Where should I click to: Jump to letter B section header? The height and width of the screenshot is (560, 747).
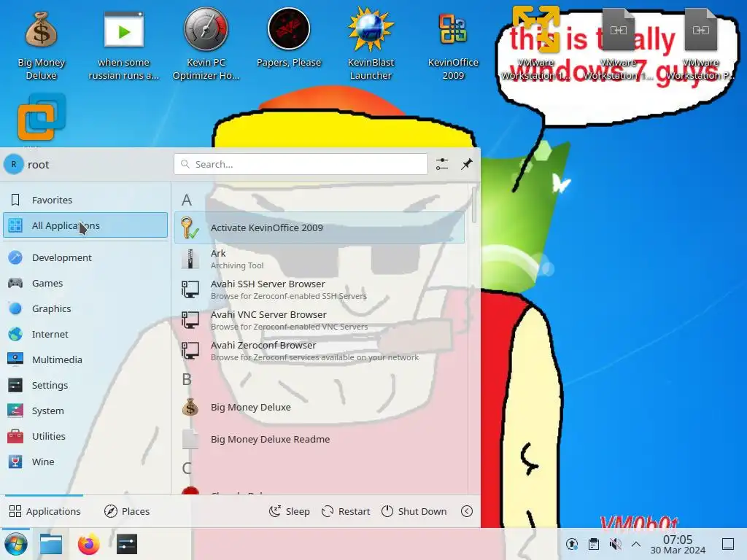pos(187,379)
